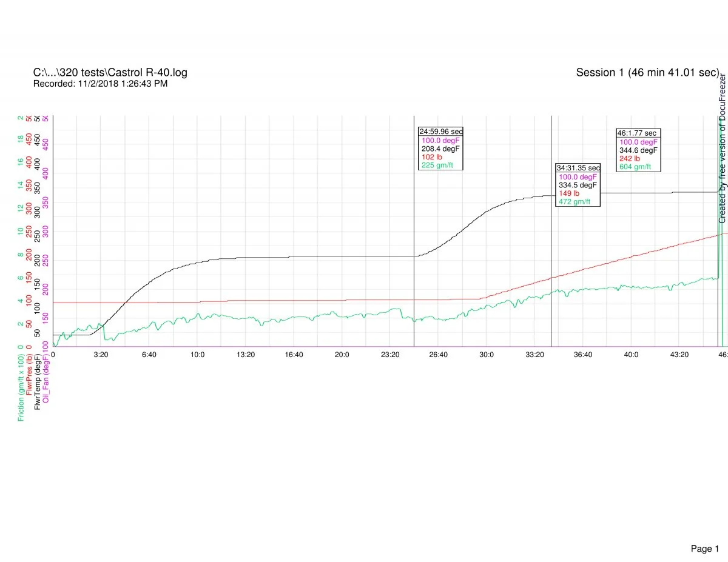This screenshot has height=562, width=728.
Task: Click the 46:1.77 sec cursor time header
Action: tap(636, 133)
